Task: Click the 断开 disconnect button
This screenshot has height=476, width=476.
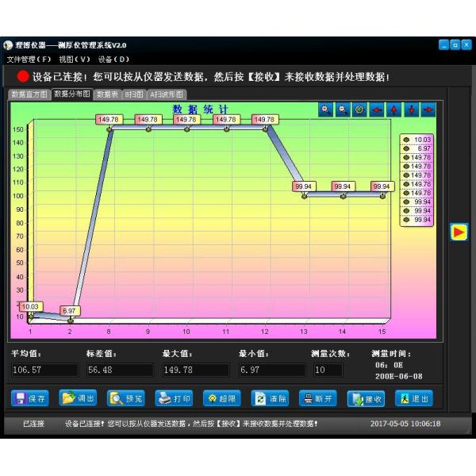Action: click(319, 398)
